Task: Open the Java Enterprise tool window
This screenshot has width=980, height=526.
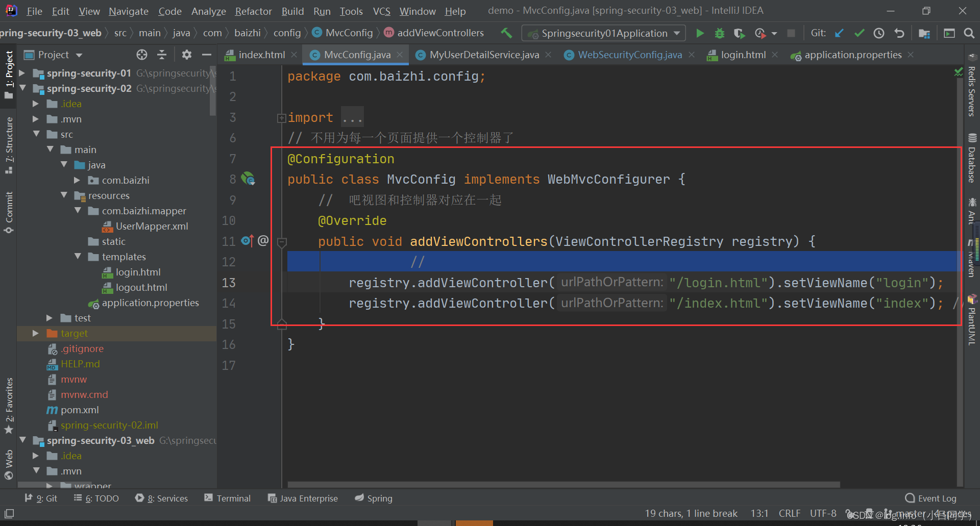Action: pyautogui.click(x=303, y=498)
